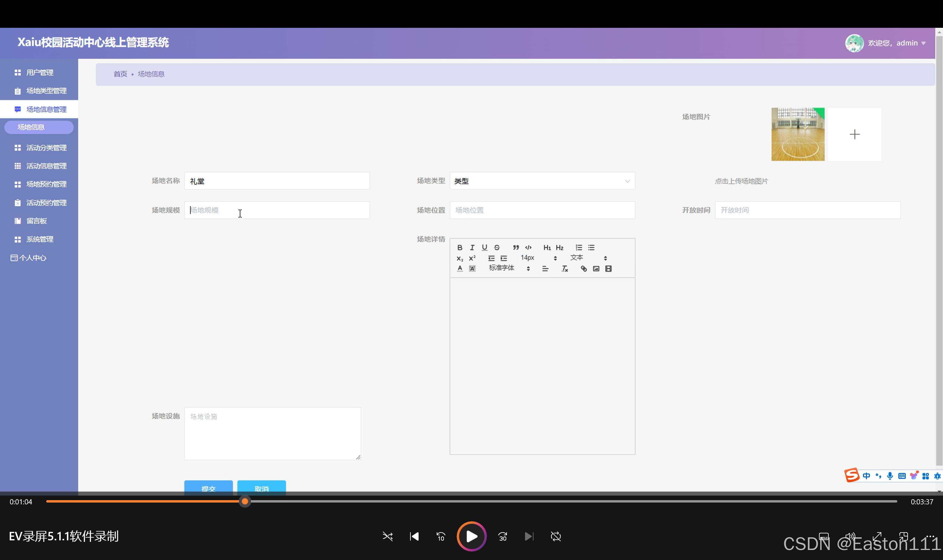Toggle bold formatting in the editor
Screen dimensions: 943x560
(x=460, y=248)
